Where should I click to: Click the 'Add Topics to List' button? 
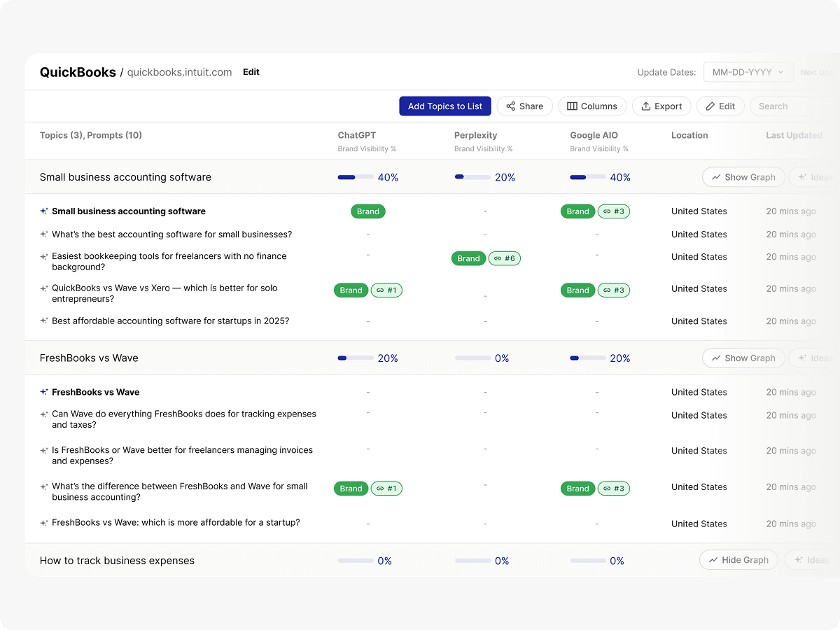click(444, 106)
